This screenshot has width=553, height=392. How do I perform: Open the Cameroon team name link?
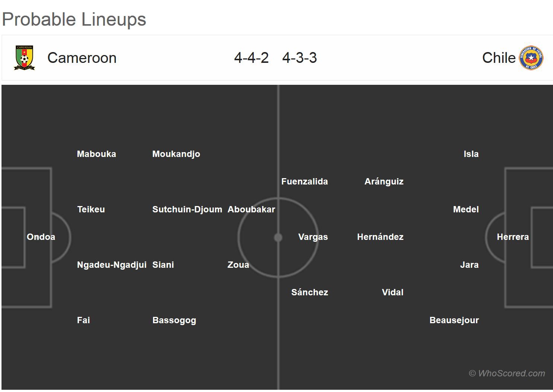pyautogui.click(x=82, y=58)
